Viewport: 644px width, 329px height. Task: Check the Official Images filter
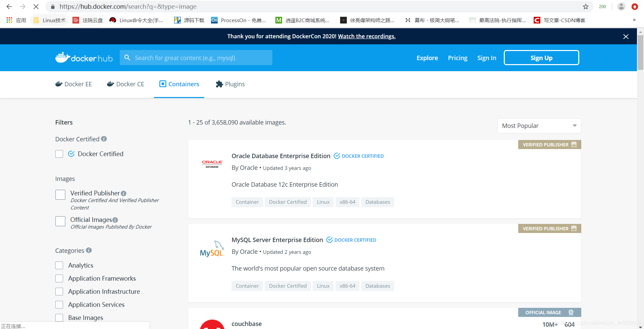pos(60,221)
